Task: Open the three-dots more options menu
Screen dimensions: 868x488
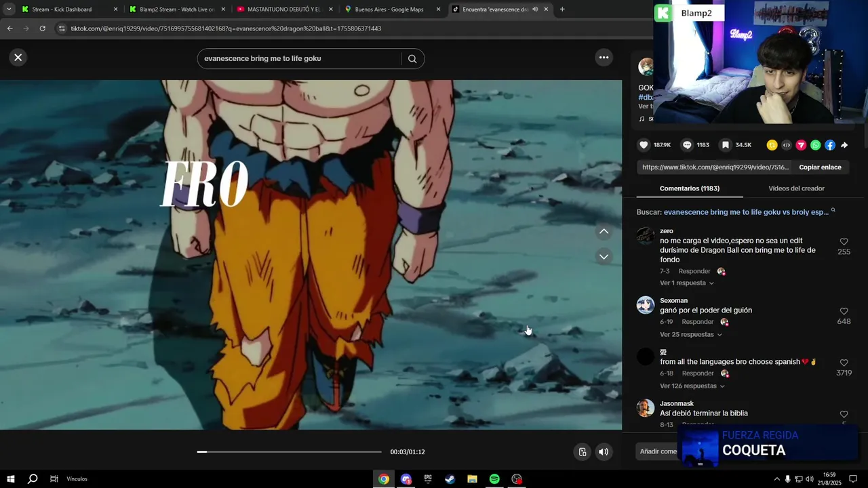Action: [x=604, y=58]
